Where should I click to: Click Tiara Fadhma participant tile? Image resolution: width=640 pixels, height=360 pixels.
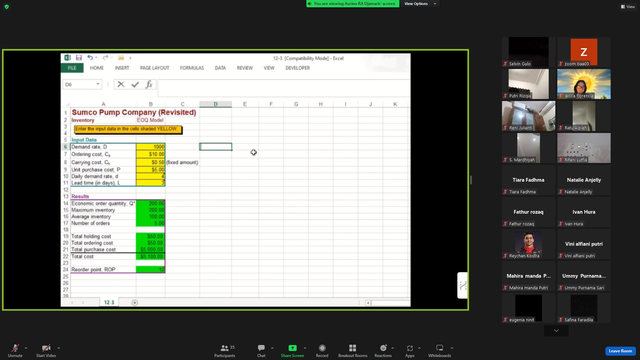(529, 180)
